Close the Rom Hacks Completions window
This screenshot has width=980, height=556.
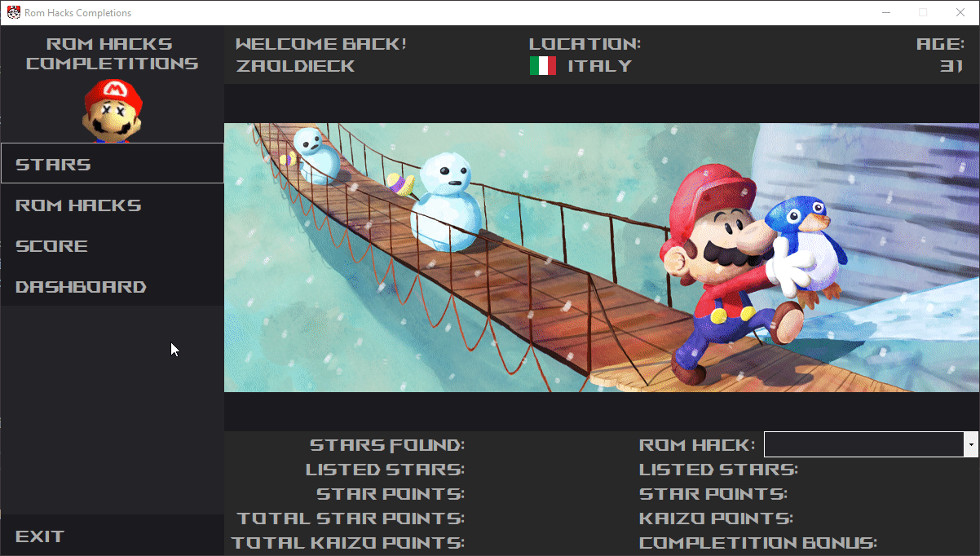pyautogui.click(x=960, y=12)
